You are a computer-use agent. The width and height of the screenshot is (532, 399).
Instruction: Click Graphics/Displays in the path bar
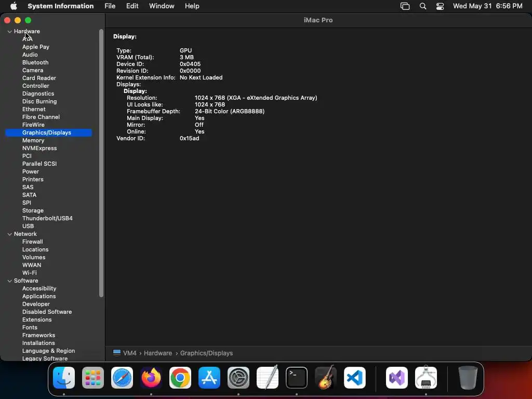point(206,353)
